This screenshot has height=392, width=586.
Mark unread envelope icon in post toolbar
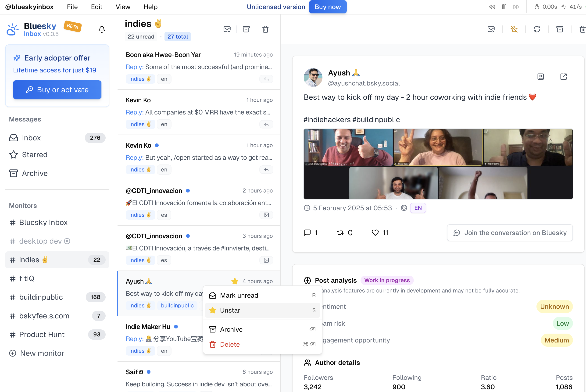[491, 29]
